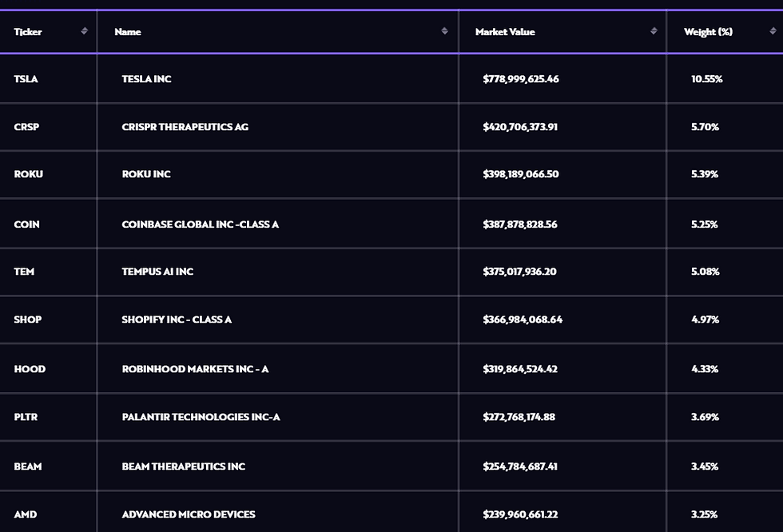This screenshot has height=532, width=783.
Task: Click market value $778,999,625.46
Action: tap(521, 79)
